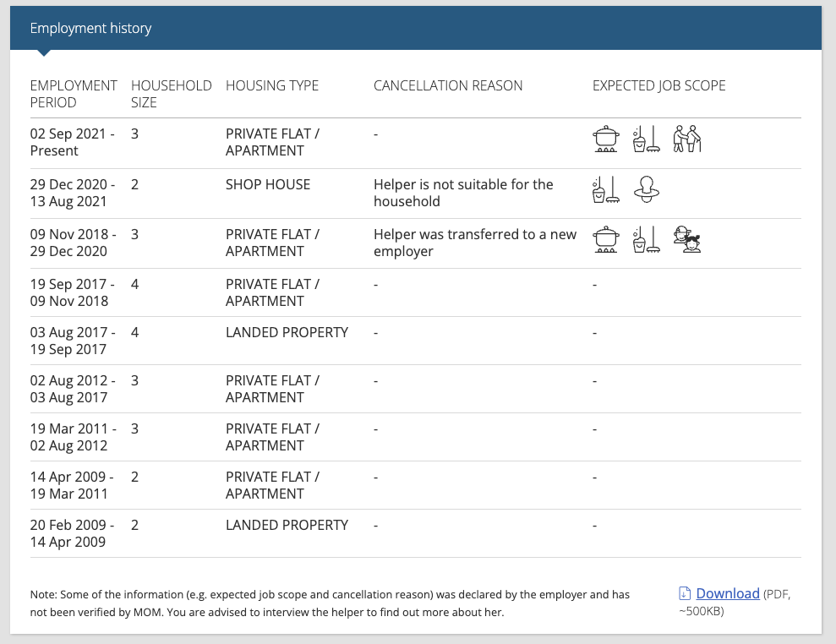Click cooking pot icon in 09 Nov 2018 row
The image size is (836, 644).
point(606,239)
